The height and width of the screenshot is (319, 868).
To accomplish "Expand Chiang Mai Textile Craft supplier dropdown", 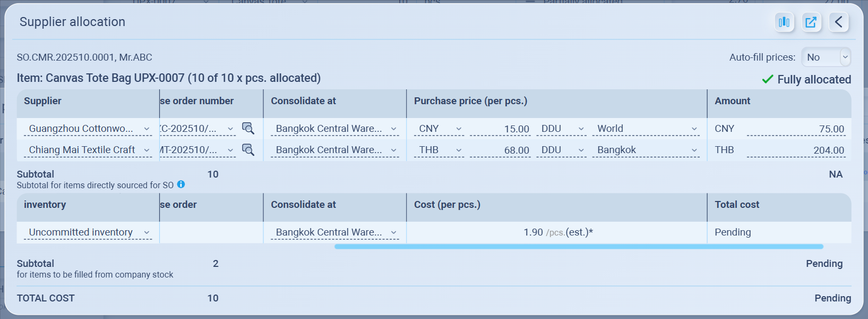I will click(x=89, y=150).
